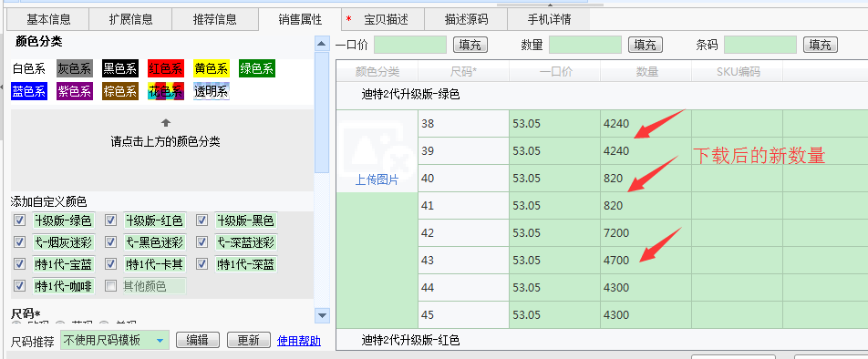This screenshot has width=868, height=359.
Task: Click 填充 button next to 一口价
Action: coord(470,45)
